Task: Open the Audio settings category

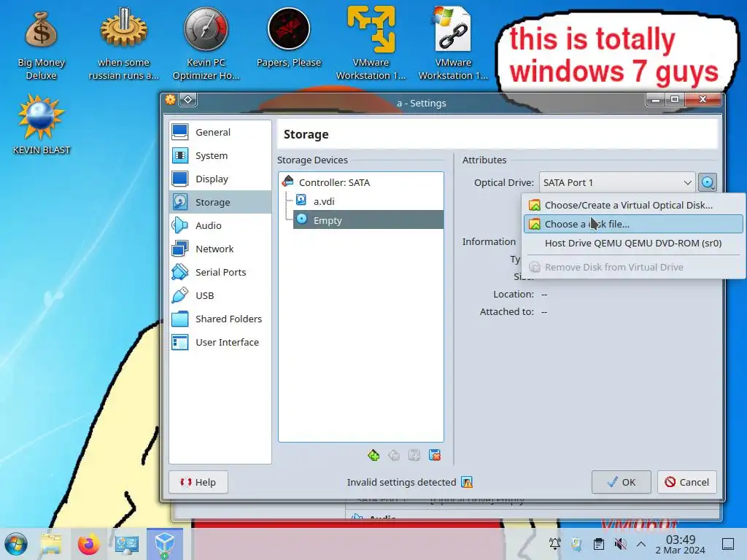Action: pos(220,225)
